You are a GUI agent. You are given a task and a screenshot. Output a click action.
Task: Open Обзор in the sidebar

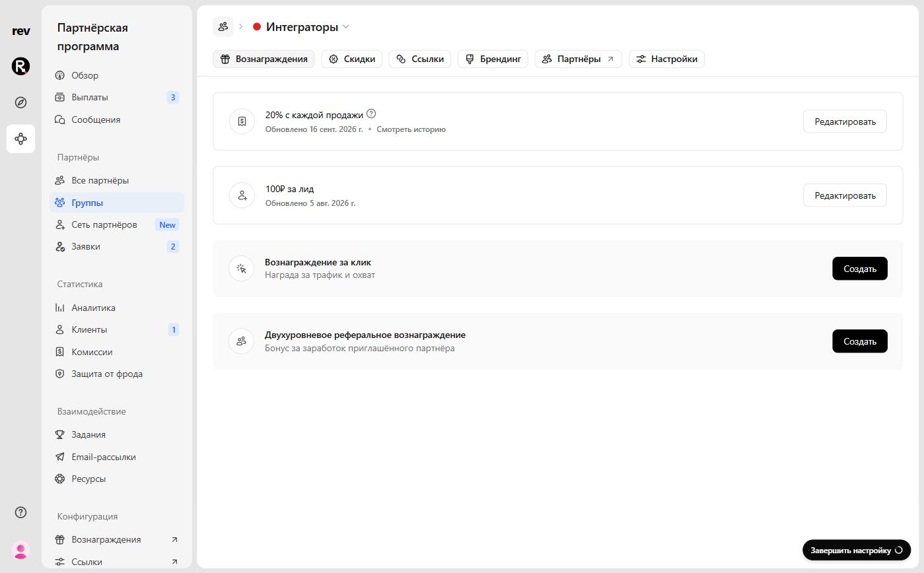(117, 75)
